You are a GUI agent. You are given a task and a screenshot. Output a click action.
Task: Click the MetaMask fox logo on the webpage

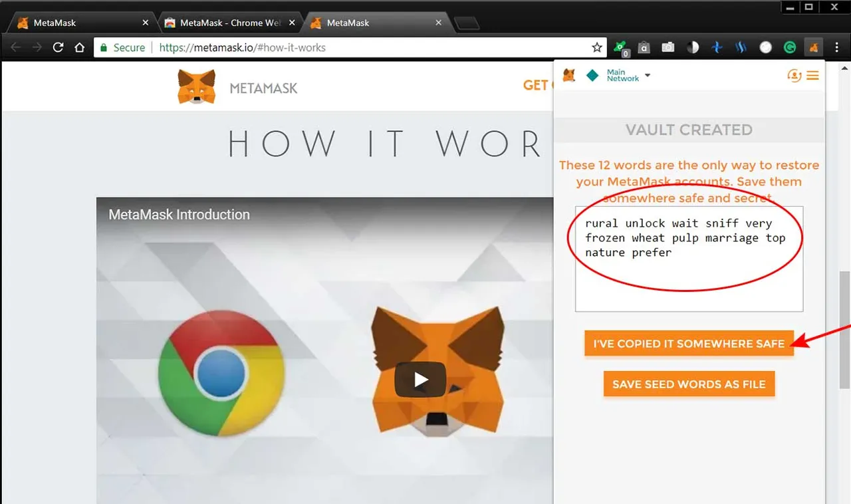tap(197, 87)
